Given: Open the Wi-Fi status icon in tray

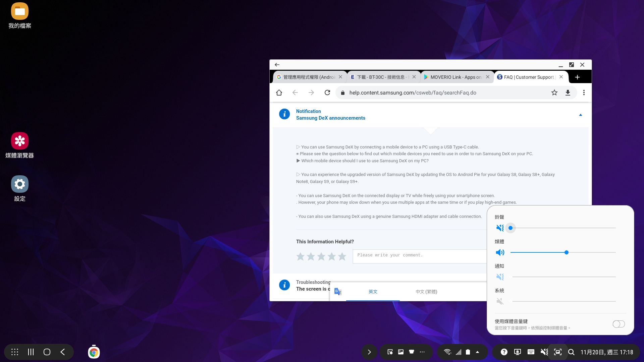Looking at the screenshot, I should click(447, 352).
